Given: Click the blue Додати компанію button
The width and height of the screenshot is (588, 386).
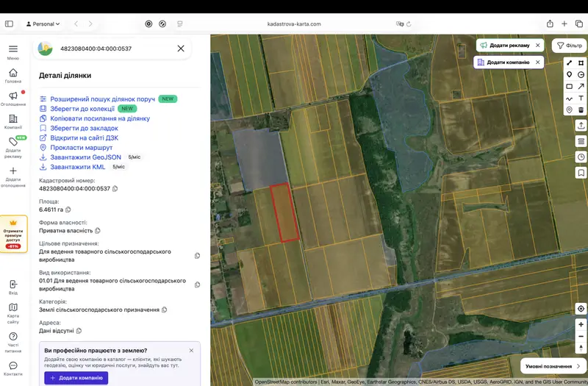Looking at the screenshot, I should (76, 378).
